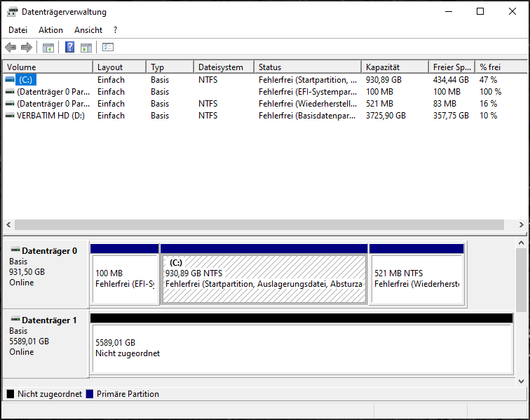Click the horizontal scrollbar thumb
530x420 pixels.
point(259,224)
